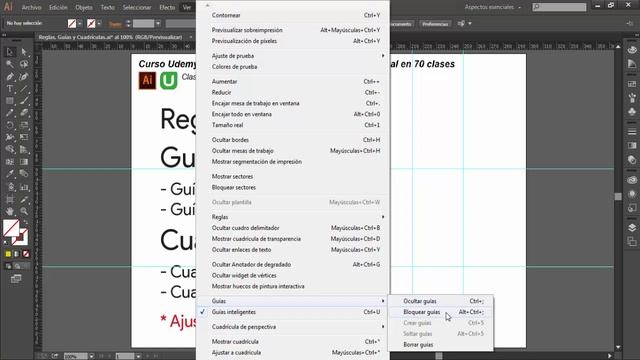Toggle Ocultar mesas de trabajo
This screenshot has height=360, width=640.
[293, 151]
